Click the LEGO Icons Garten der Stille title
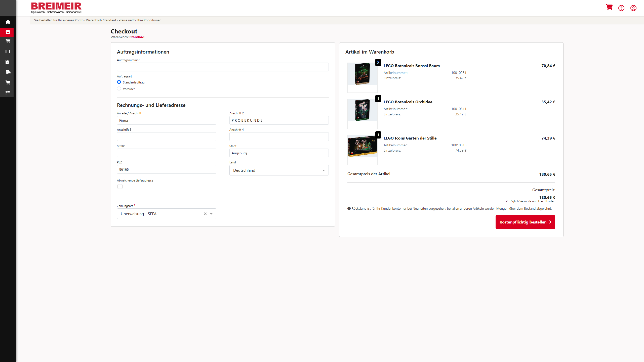This screenshot has width=644, height=362. (410, 138)
